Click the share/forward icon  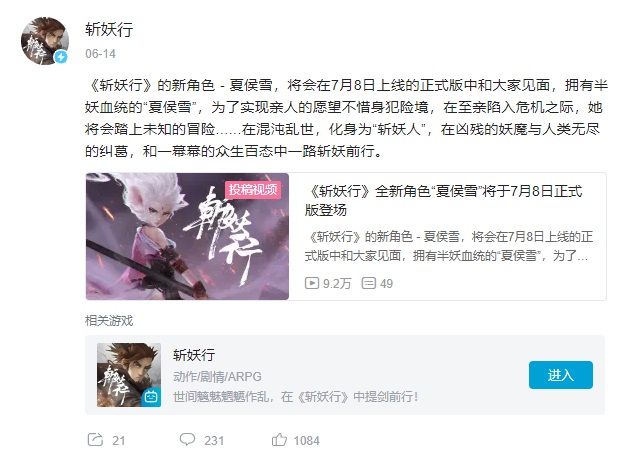click(x=95, y=440)
